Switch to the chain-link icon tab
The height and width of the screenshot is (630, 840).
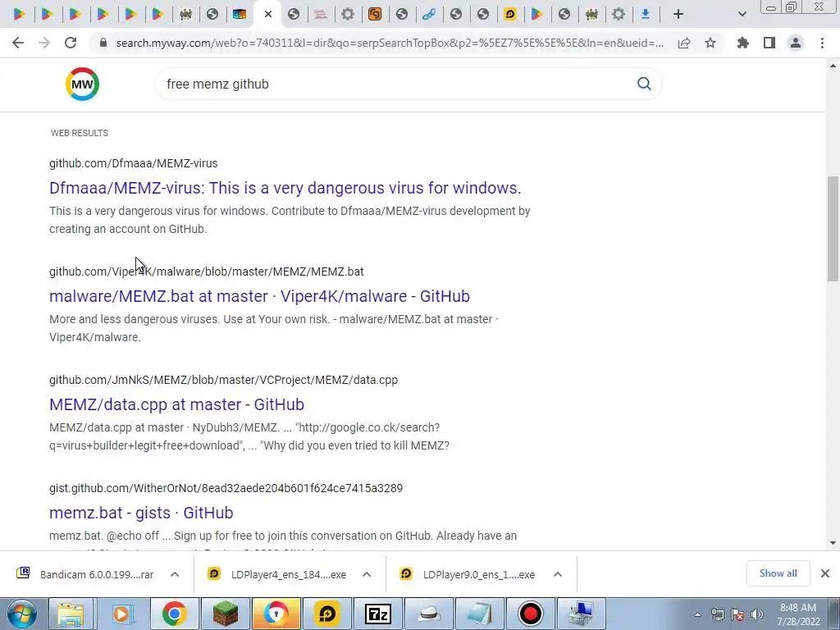(428, 15)
